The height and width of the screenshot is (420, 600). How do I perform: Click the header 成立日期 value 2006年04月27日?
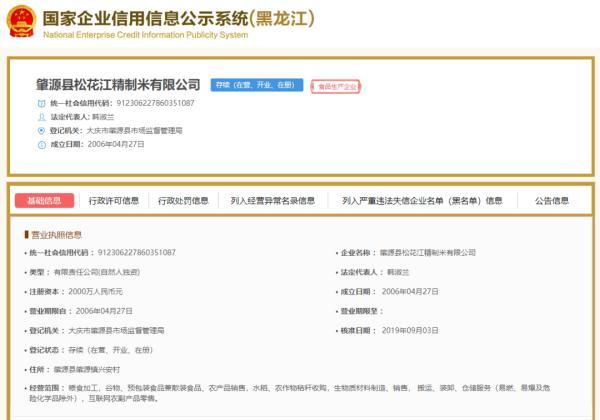pos(116,144)
